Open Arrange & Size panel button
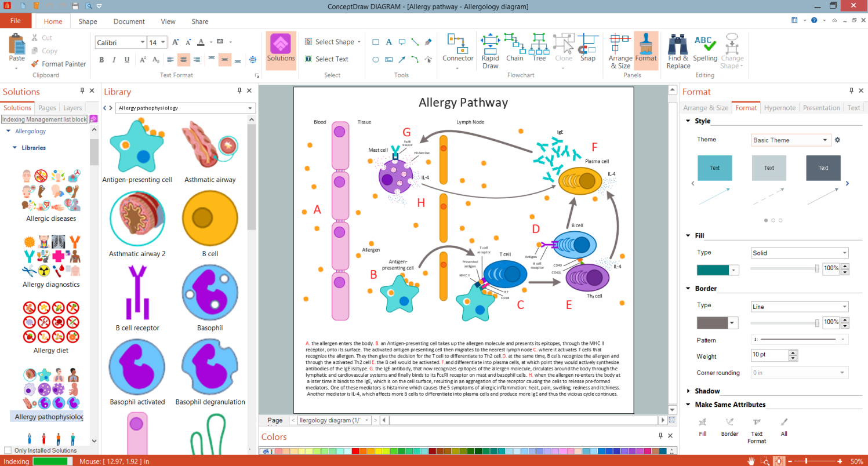The width and height of the screenshot is (868, 466). coord(620,51)
